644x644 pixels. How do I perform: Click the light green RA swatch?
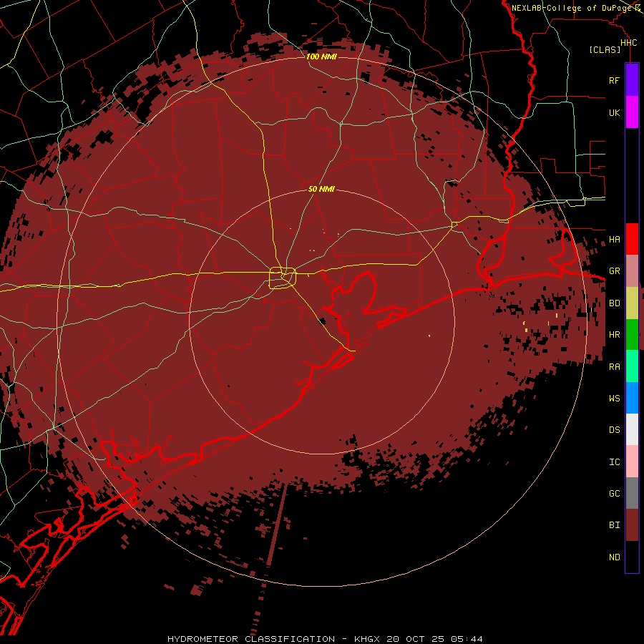pos(632,366)
